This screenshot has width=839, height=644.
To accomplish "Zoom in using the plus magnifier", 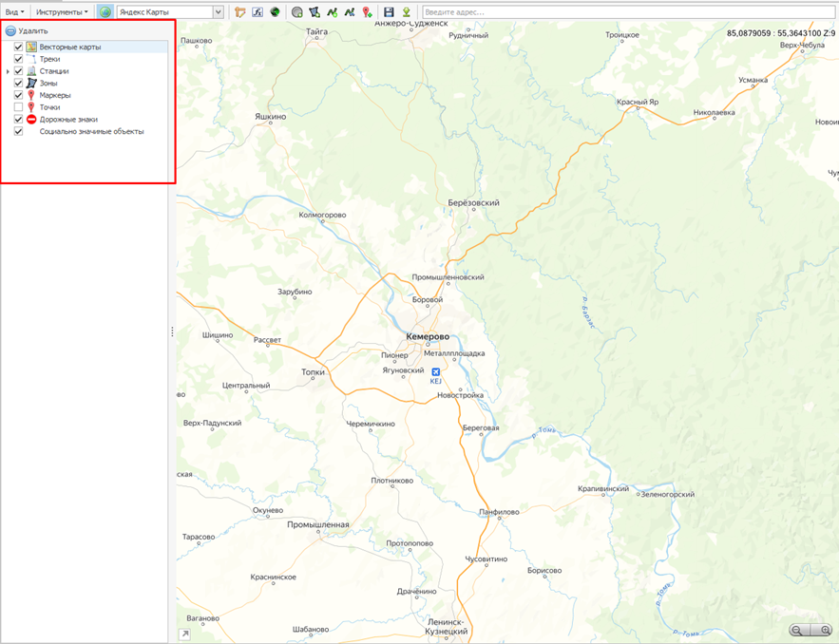I will 825,630.
